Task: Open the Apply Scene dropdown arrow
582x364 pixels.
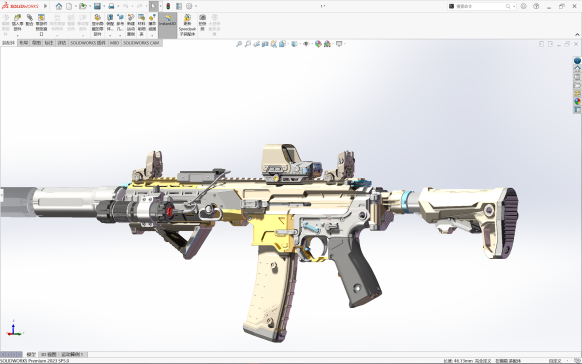Action: [x=332, y=44]
